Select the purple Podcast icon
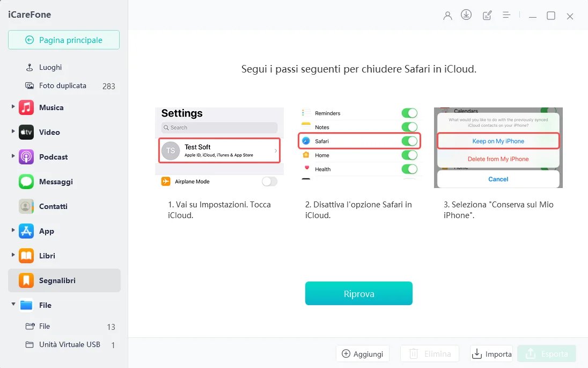Viewport: 588px width, 368px height. [26, 157]
